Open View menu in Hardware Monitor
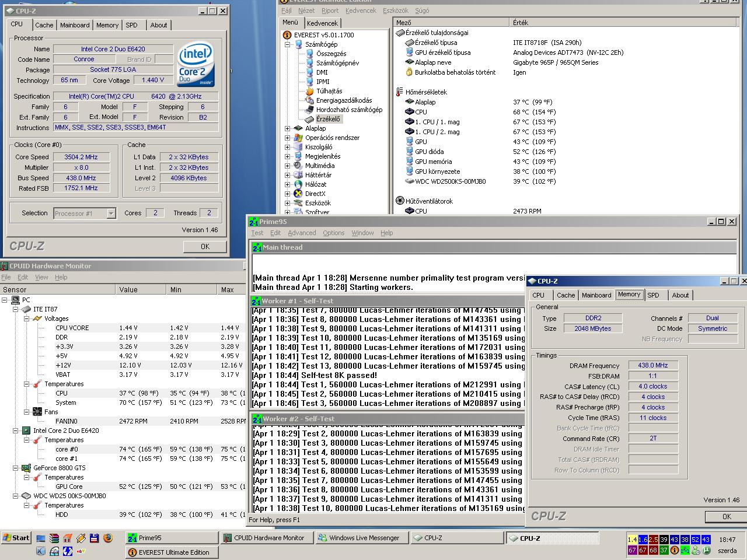This screenshot has height=560, width=747. [x=41, y=277]
